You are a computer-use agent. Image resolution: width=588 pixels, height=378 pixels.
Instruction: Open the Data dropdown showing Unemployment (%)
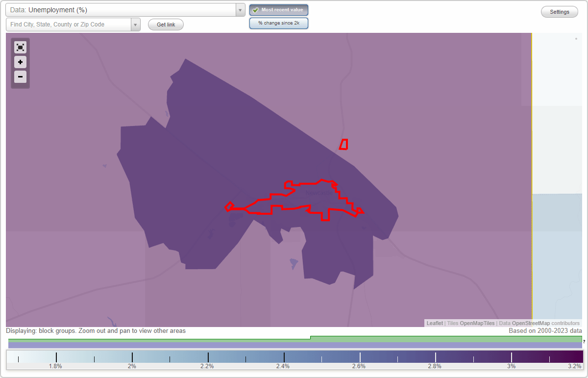pyautogui.click(x=122, y=9)
